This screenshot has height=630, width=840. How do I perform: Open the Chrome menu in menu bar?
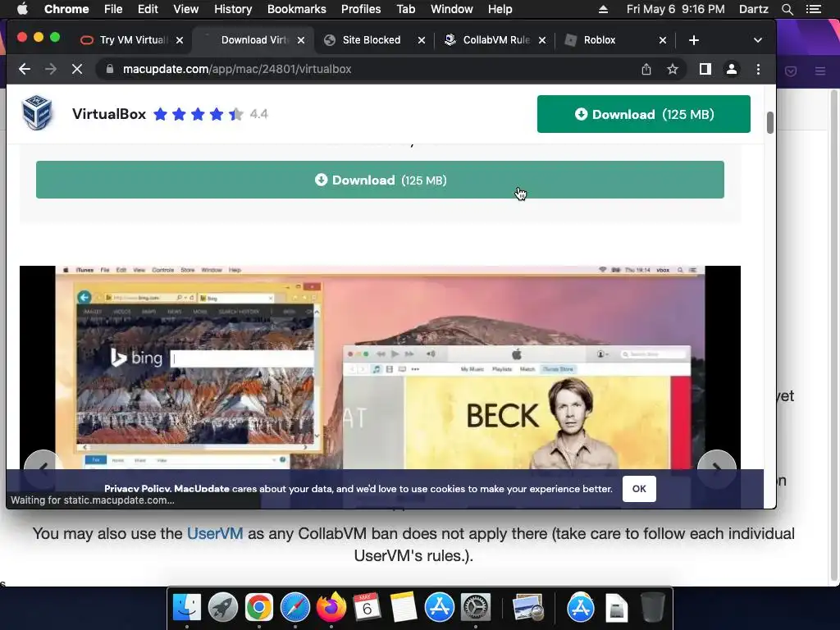(x=66, y=9)
